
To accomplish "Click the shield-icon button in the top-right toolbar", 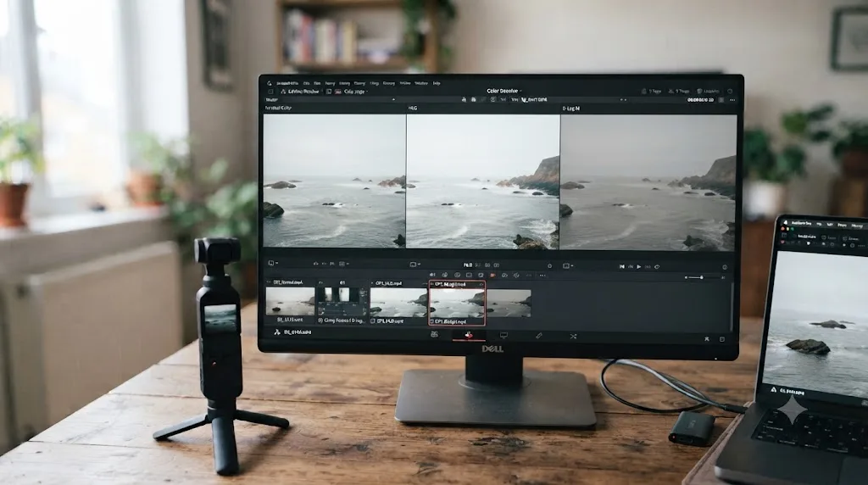I will click(x=708, y=91).
